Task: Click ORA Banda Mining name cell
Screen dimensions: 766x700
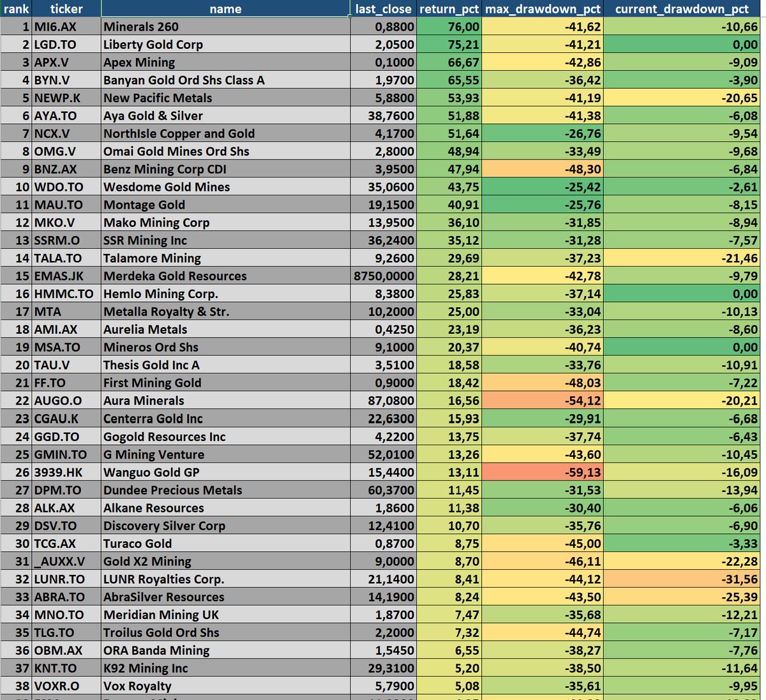Action: (x=225, y=651)
